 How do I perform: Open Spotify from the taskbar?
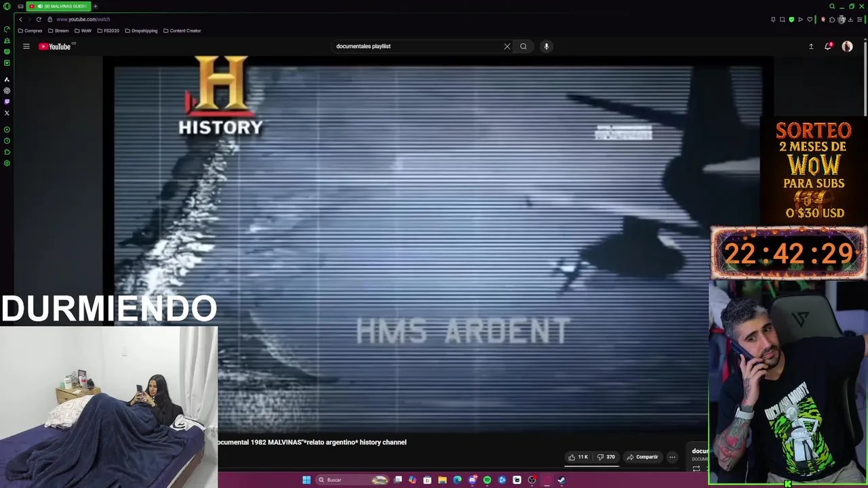coord(487,480)
